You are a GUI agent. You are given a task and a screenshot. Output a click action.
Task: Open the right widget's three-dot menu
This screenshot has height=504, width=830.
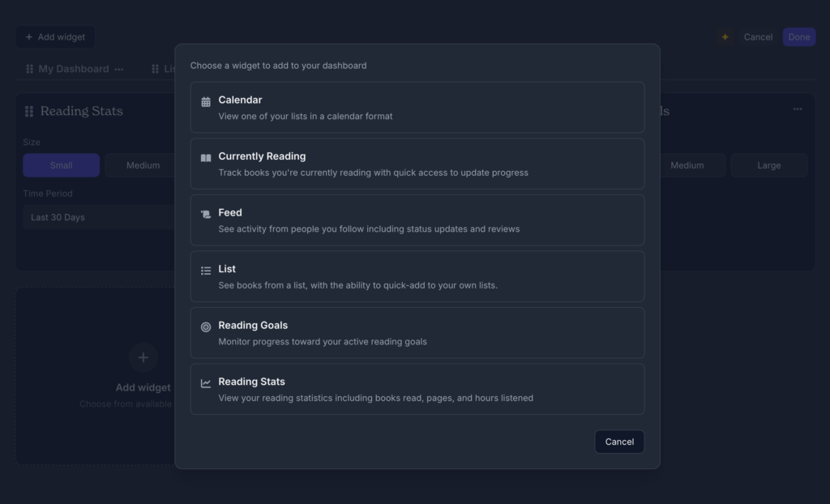pyautogui.click(x=798, y=109)
